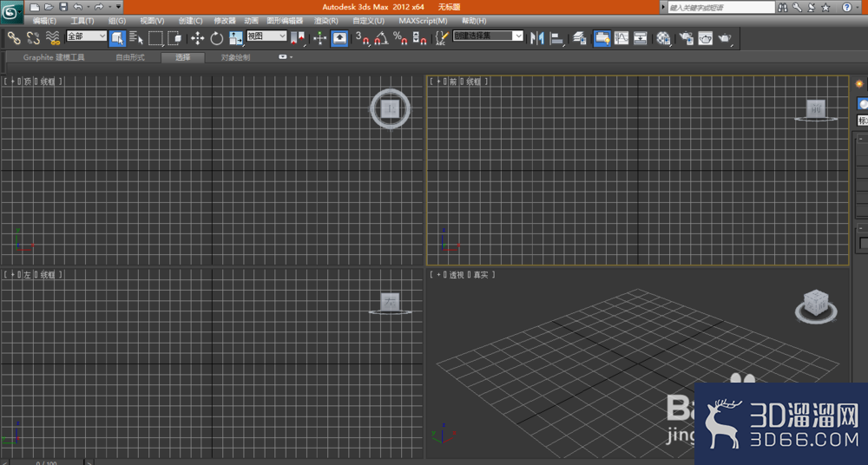The height and width of the screenshot is (465, 868).
Task: Open the 编辑(E) menu
Action: [43, 21]
